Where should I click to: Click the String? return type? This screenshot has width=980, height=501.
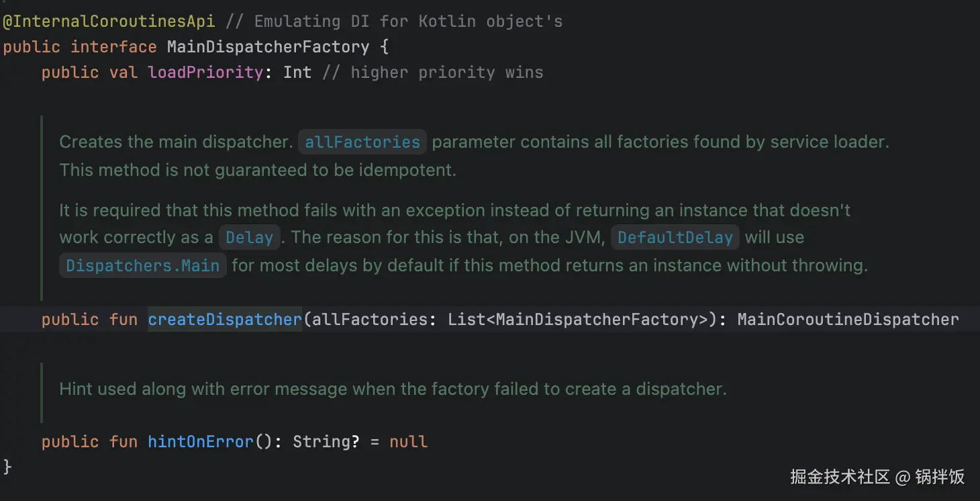coord(322,442)
